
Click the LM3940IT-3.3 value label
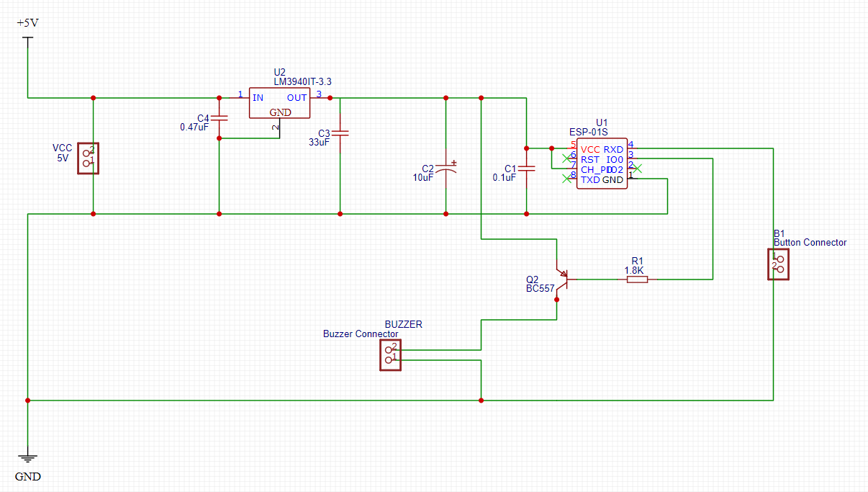(302, 81)
